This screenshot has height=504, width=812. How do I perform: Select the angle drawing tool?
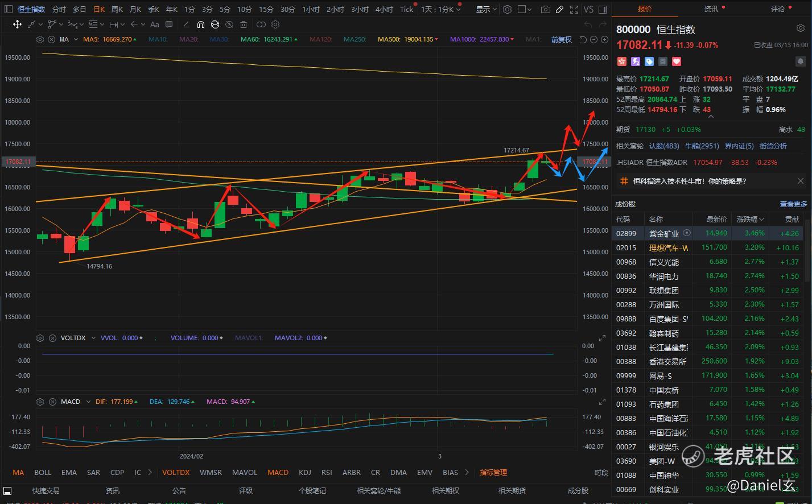[187, 24]
